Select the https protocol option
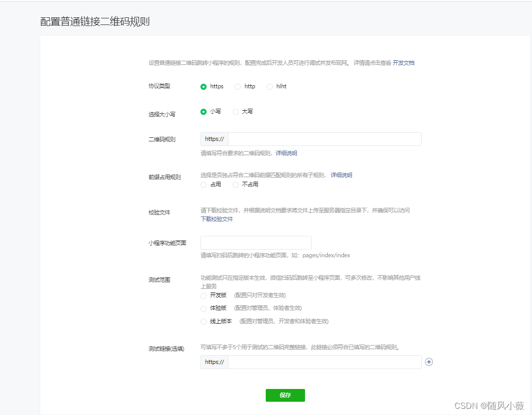Screen dimensions: 532x415 (204, 87)
